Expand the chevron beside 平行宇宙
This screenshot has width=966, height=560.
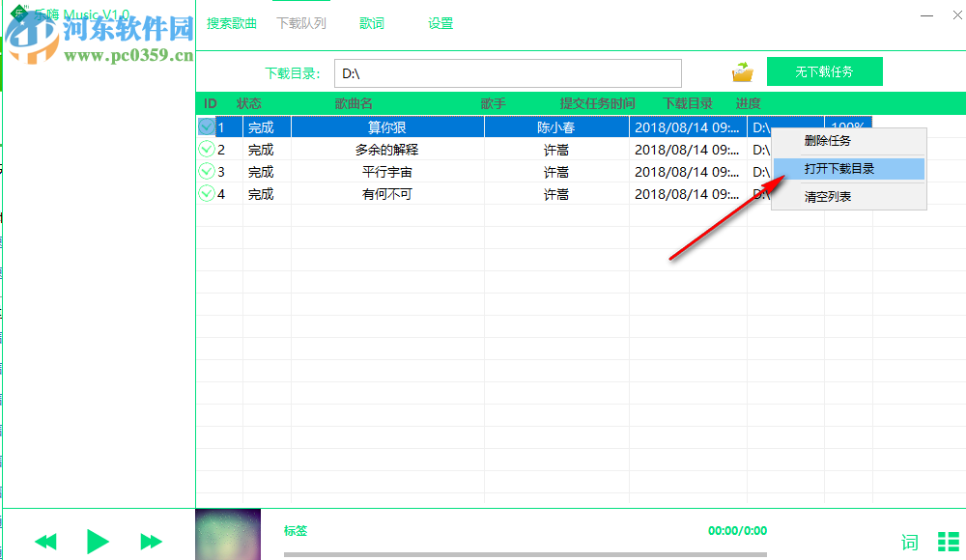(x=206, y=171)
